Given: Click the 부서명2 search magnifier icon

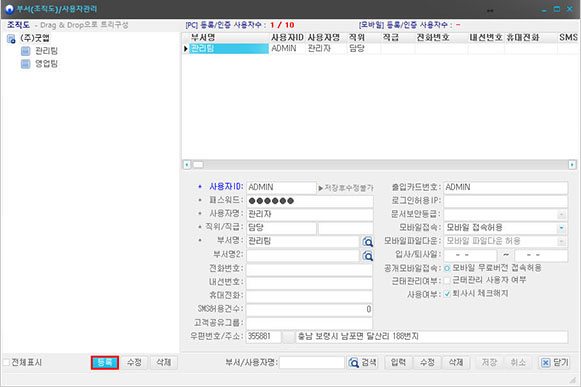Looking at the screenshot, I should coord(368,255).
